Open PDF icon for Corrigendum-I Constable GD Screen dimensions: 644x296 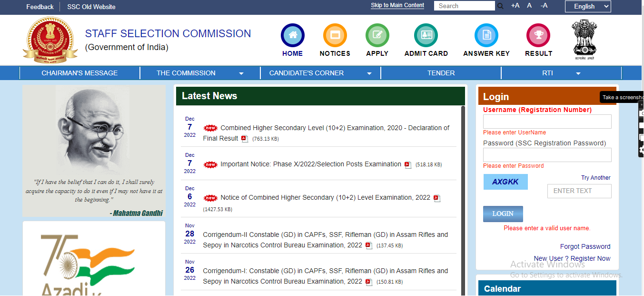click(369, 282)
